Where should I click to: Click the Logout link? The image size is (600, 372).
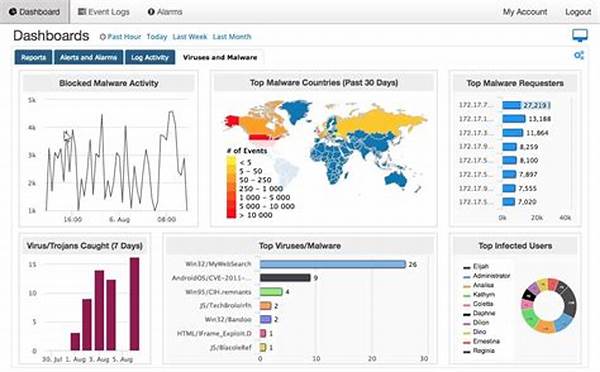[x=578, y=12]
